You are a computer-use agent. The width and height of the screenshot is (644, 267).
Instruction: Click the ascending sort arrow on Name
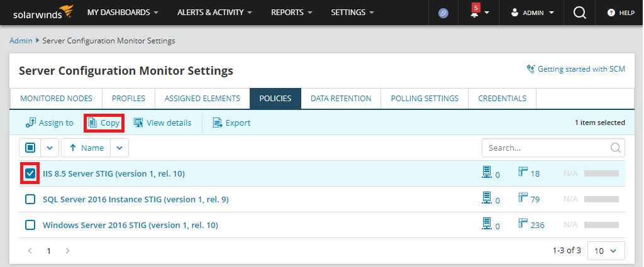[73, 148]
